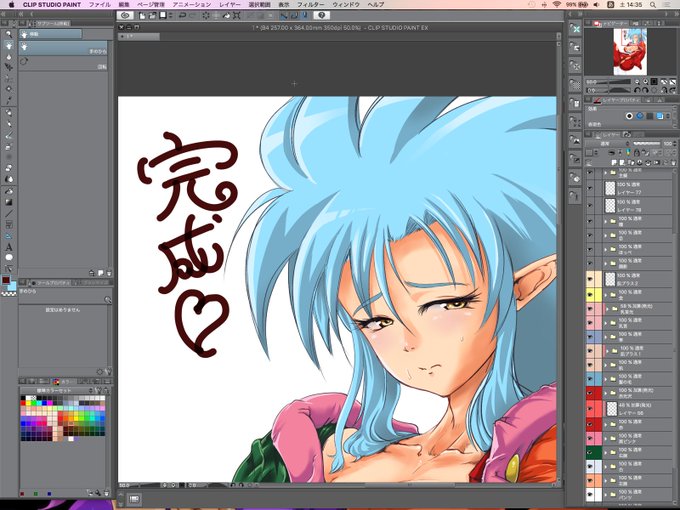Expand the dark-green-labeled layer folder
Screen dimensions: 680x510
pyautogui.click(x=606, y=452)
